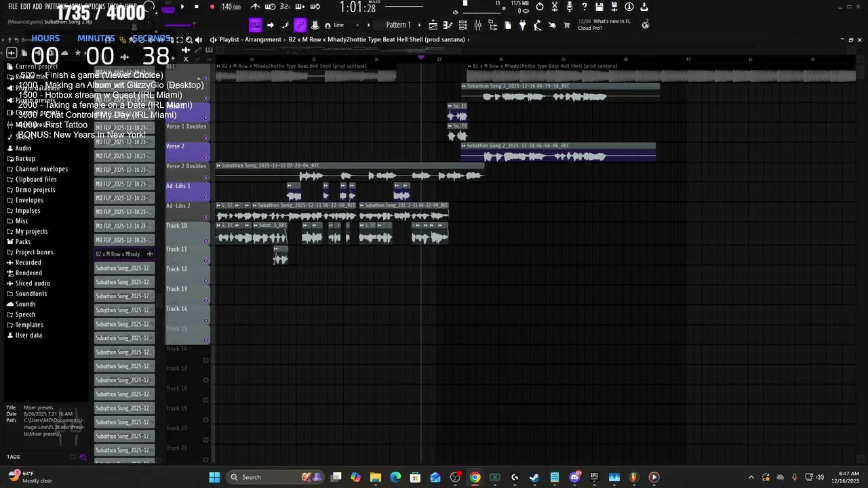Image resolution: width=868 pixels, height=488 pixels.
Task: Open the Windows Start button
Action: coord(214,477)
